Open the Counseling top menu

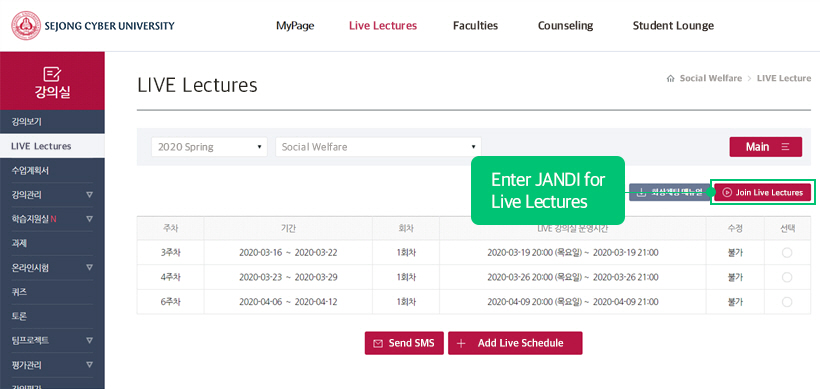tap(565, 26)
